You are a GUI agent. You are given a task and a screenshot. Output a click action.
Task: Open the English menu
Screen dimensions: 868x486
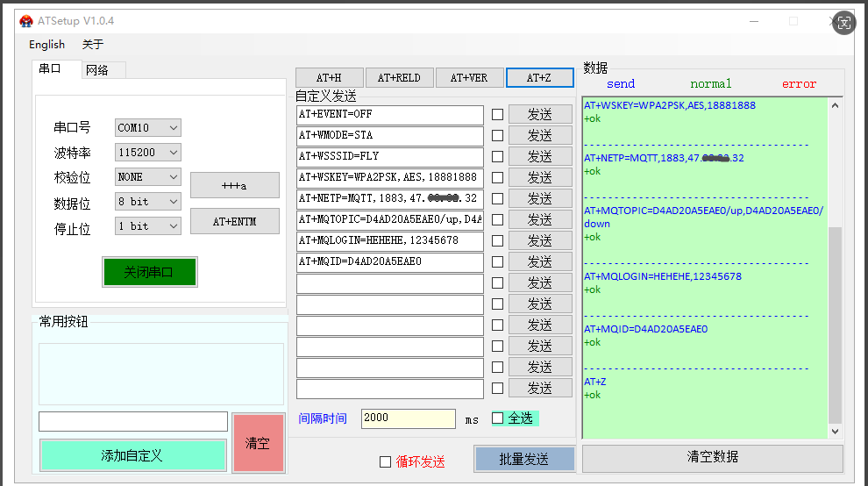click(46, 45)
